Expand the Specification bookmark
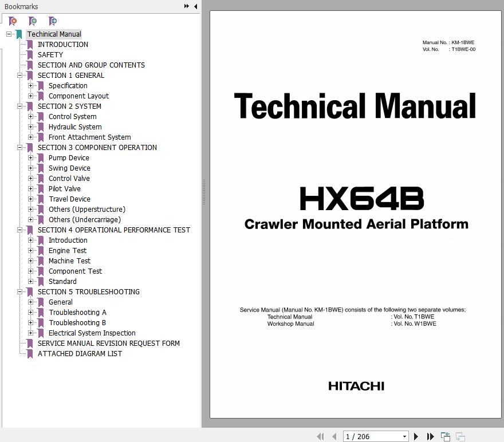Screen dimensions: 504x442 pos(31,86)
